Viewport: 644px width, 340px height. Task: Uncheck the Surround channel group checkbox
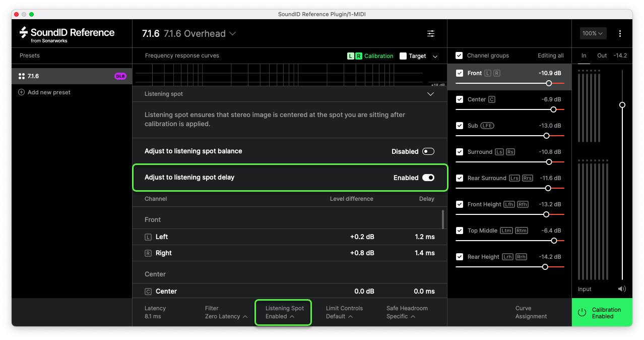coord(459,152)
